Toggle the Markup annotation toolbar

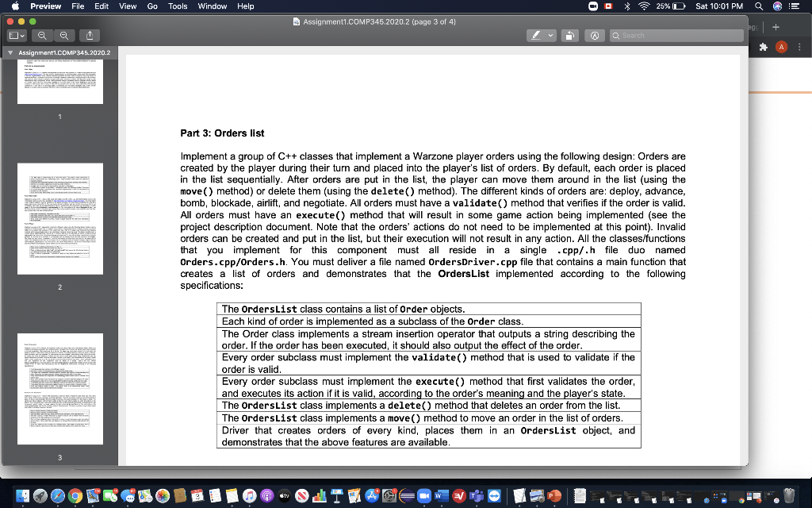(x=595, y=35)
